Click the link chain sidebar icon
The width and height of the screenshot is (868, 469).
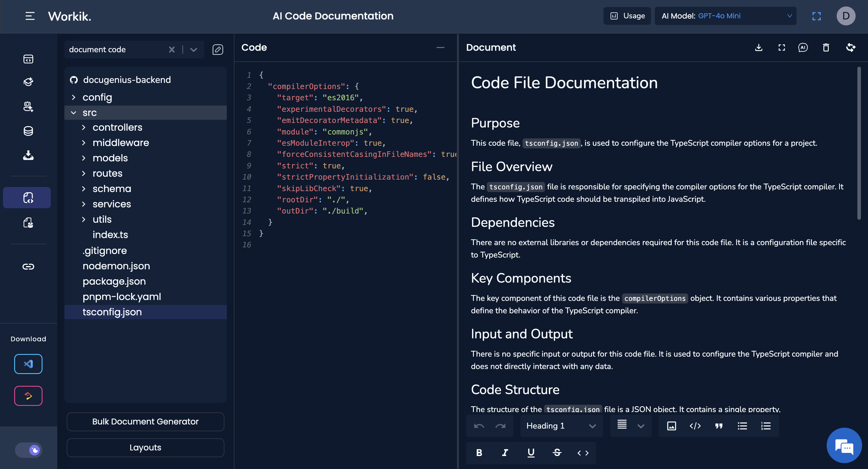point(28,267)
